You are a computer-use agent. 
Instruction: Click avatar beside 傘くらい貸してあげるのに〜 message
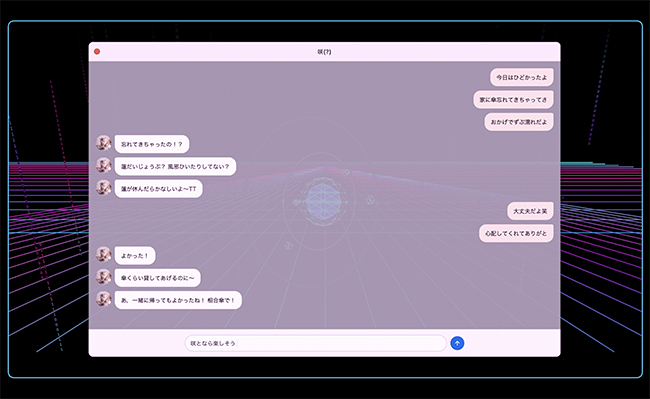(104, 277)
